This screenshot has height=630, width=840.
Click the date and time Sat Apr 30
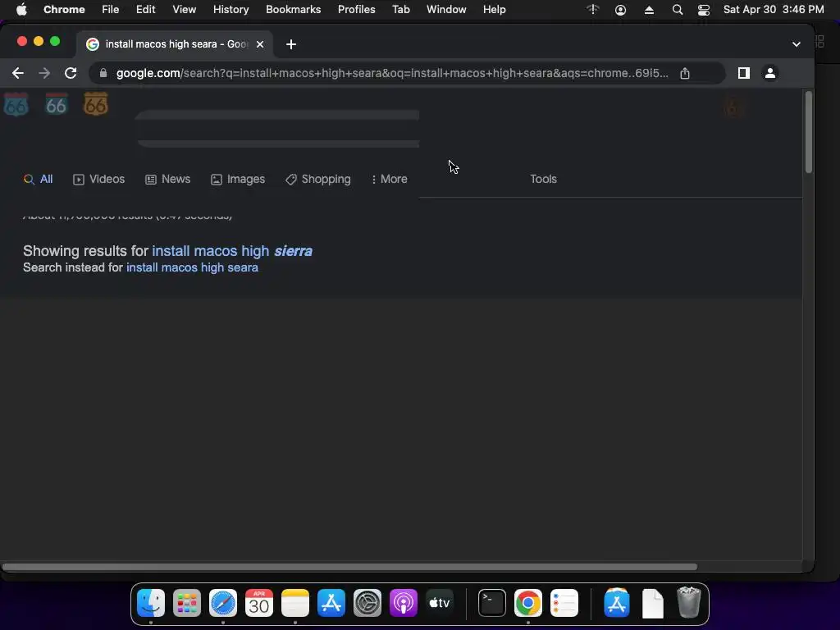[x=774, y=10]
